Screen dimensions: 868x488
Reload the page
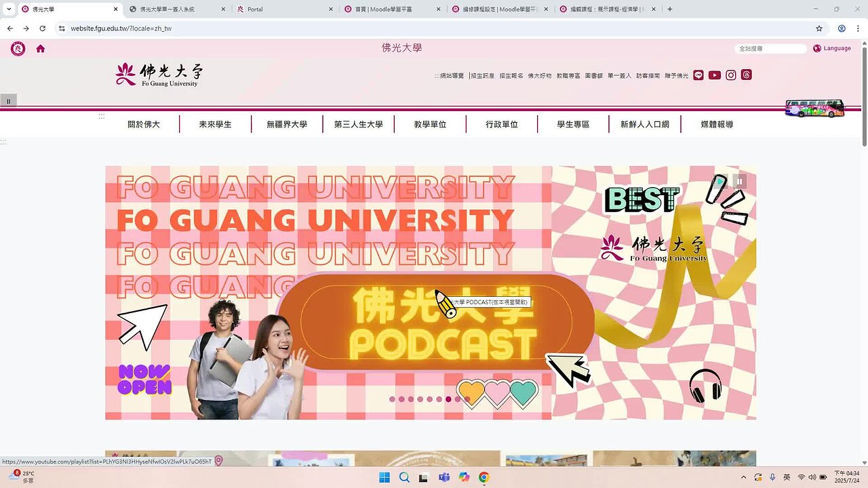click(x=42, y=28)
